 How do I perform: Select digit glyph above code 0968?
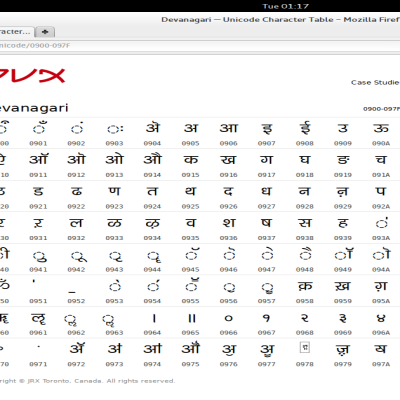305,318
